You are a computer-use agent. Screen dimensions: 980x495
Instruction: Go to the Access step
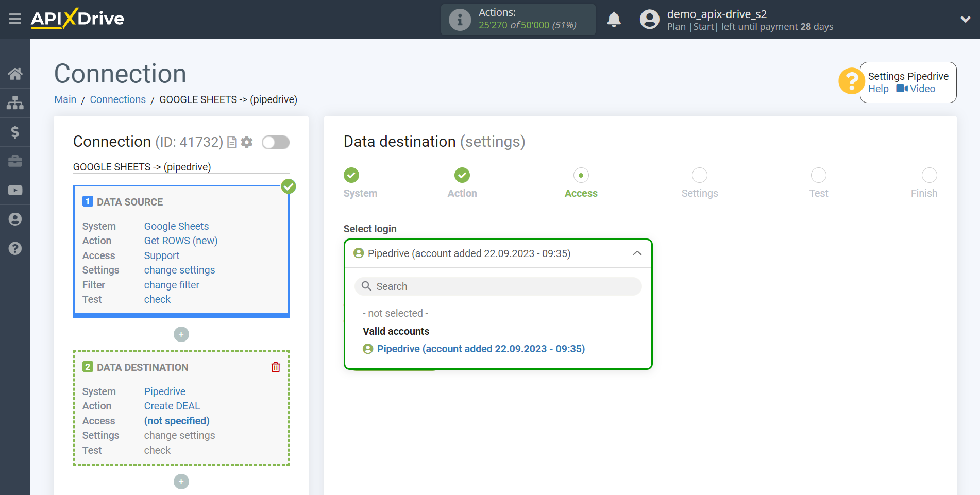click(581, 175)
